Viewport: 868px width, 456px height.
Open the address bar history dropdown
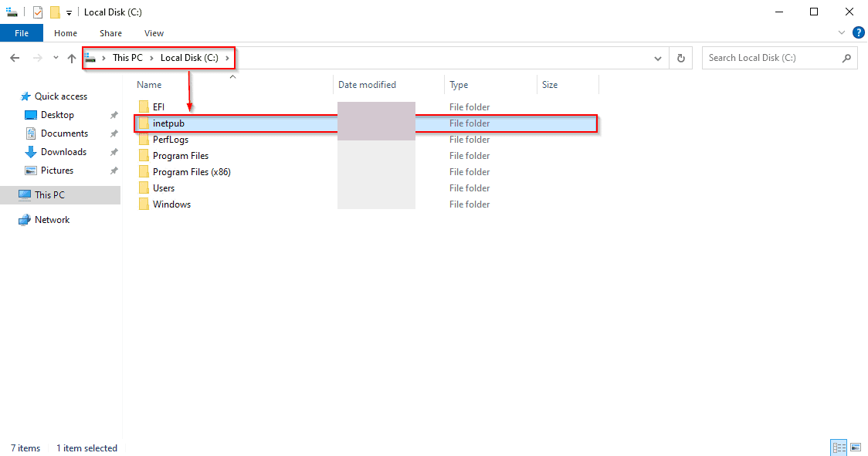(x=658, y=57)
